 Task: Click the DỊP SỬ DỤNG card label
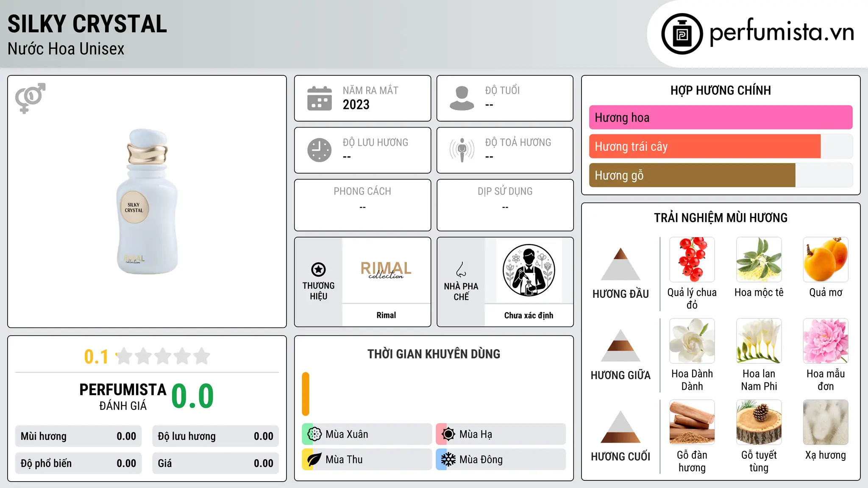click(505, 191)
